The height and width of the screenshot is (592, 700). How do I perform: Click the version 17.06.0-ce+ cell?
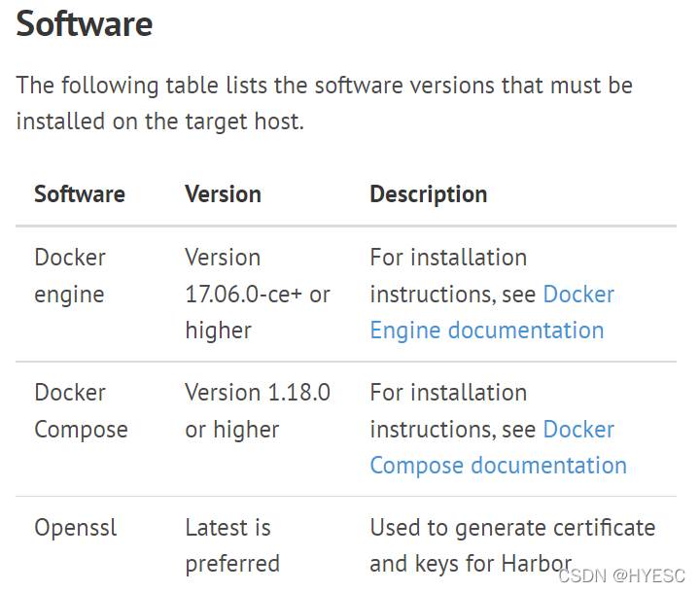tap(258, 294)
